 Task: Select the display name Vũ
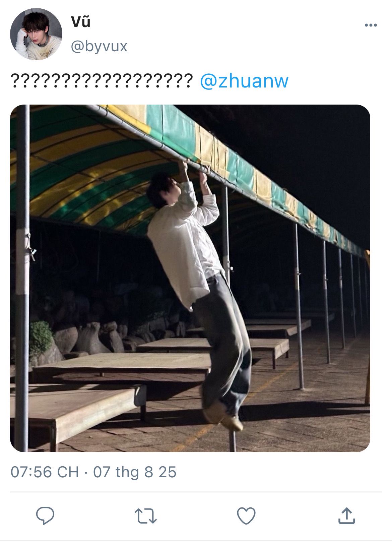(x=81, y=22)
